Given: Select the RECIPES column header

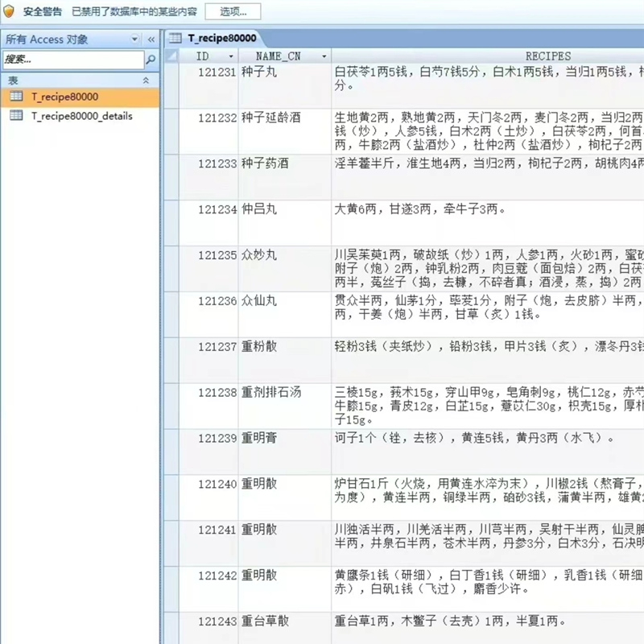Looking at the screenshot, I should tap(488, 56).
